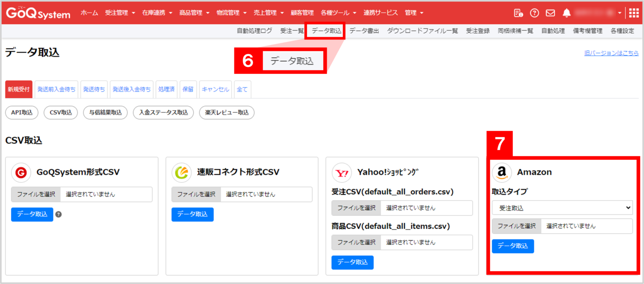Open notifications via the bell icon
644x284 pixels.
(567, 13)
